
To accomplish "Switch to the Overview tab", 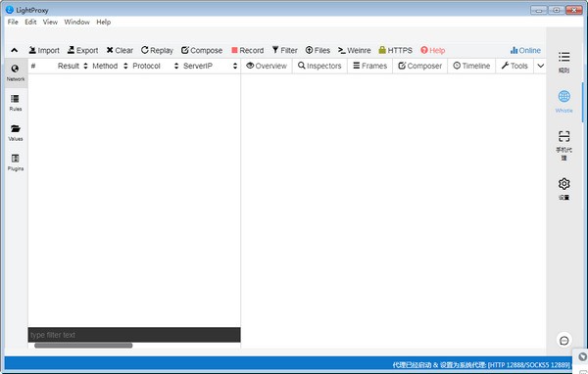I will 267,66.
